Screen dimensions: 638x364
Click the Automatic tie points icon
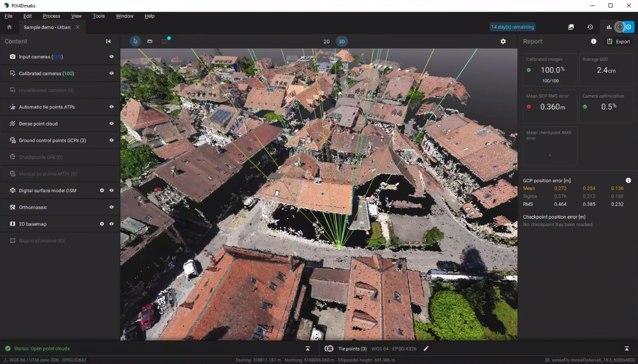13,107
